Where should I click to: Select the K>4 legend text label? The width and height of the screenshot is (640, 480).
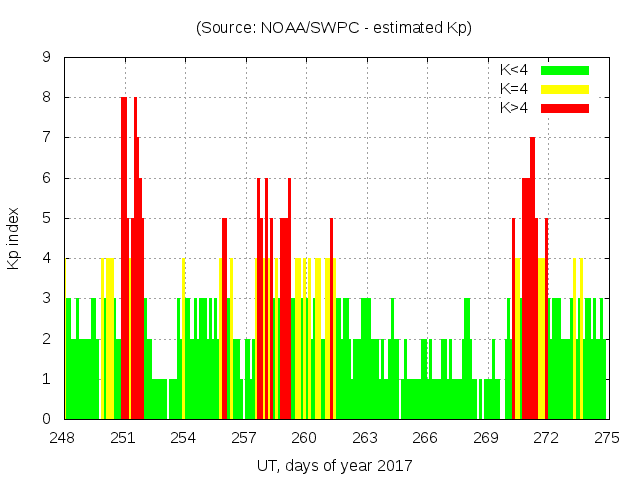click(x=514, y=108)
